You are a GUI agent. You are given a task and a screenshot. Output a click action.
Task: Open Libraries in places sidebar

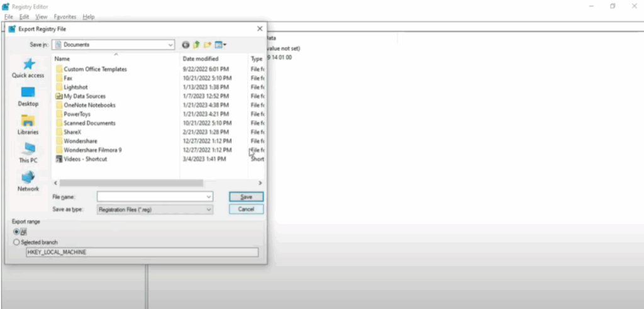[28, 125]
